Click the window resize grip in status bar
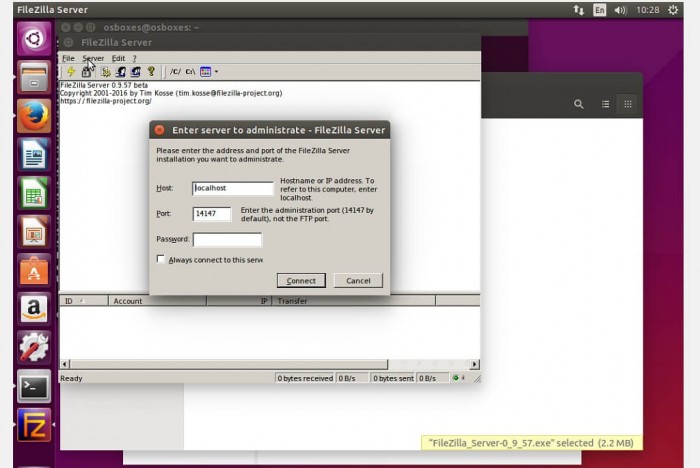This screenshot has width=700, height=468. click(x=477, y=378)
